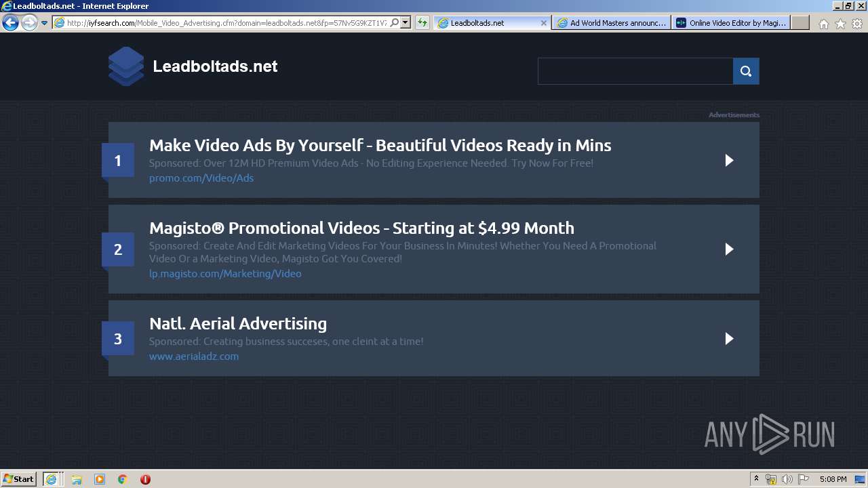Click the Leadboltads.net site title
Screen dimensions: 868x488
(x=215, y=66)
